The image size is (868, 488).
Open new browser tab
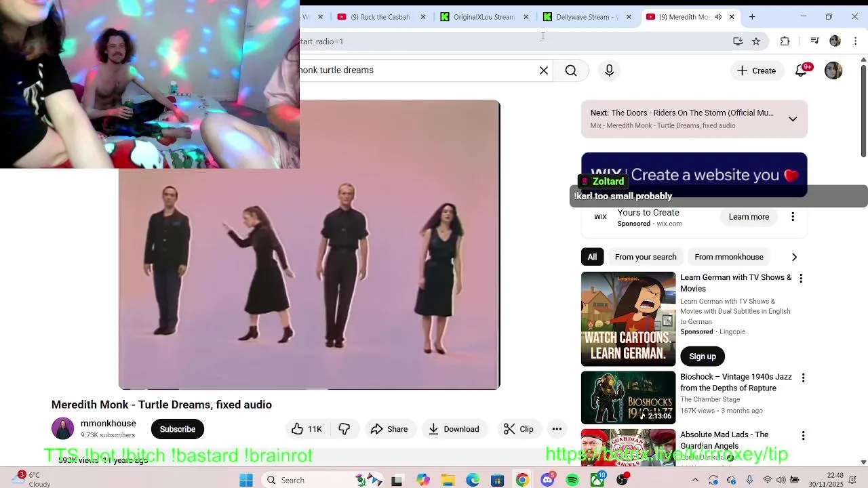coord(752,17)
